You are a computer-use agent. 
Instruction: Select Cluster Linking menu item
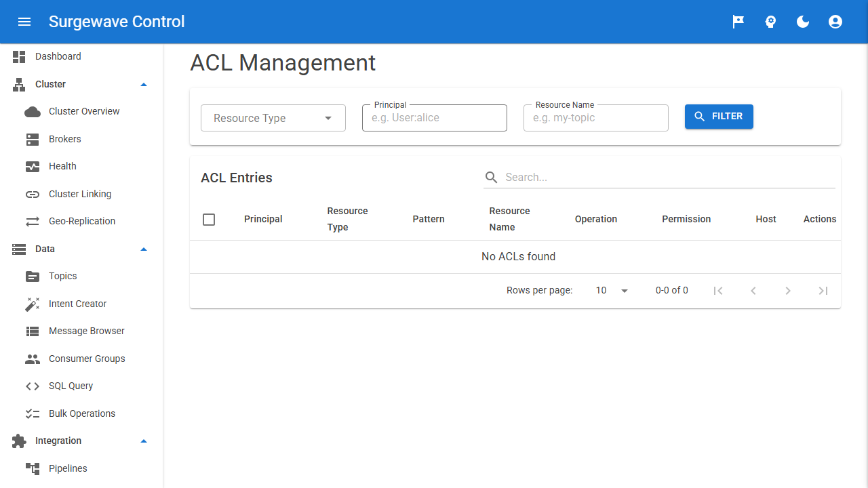[x=81, y=194]
